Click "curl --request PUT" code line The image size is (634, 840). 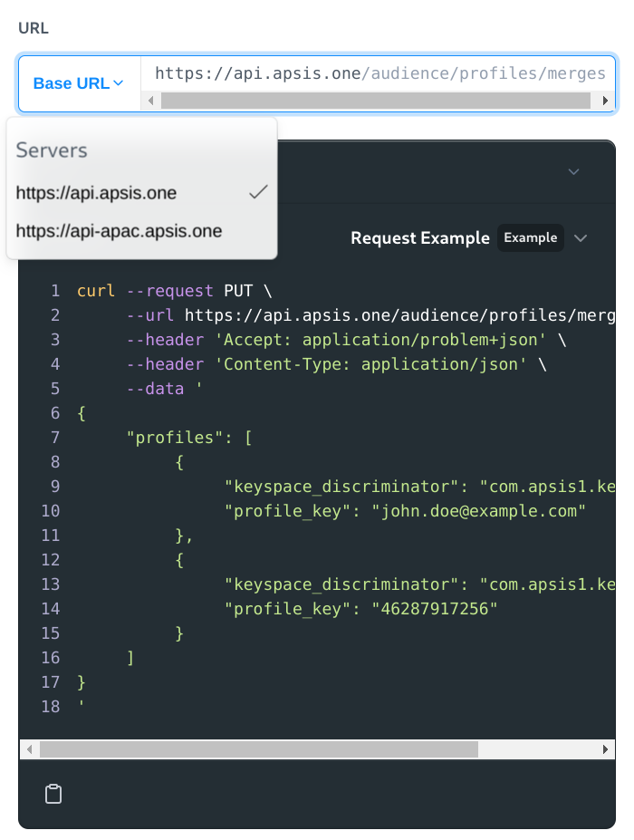click(175, 291)
